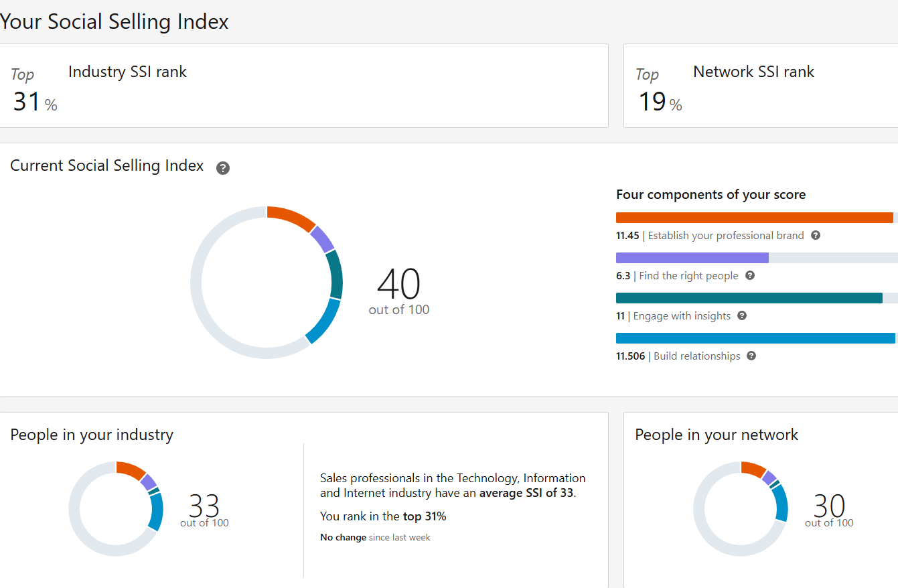The width and height of the screenshot is (898, 588).
Task: Click the Industry SSI rank heading
Action: click(127, 72)
